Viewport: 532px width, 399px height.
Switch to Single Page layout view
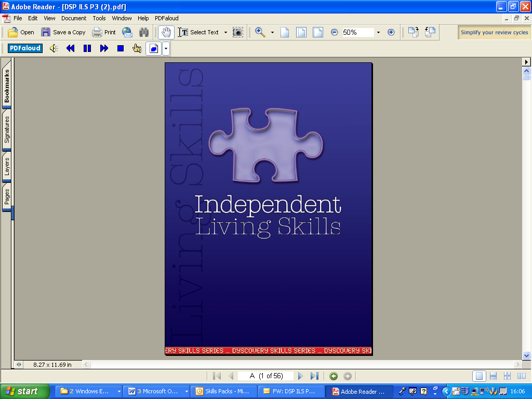pyautogui.click(x=480, y=376)
